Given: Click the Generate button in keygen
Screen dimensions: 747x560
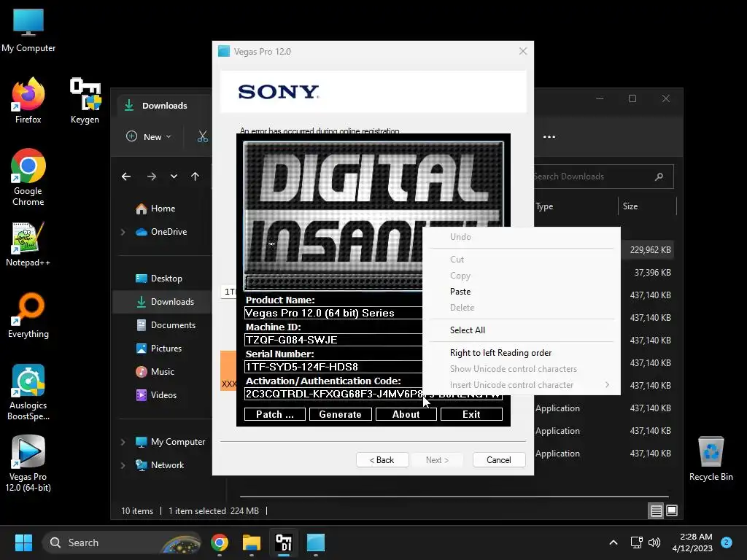Looking at the screenshot, I should pyautogui.click(x=340, y=414).
